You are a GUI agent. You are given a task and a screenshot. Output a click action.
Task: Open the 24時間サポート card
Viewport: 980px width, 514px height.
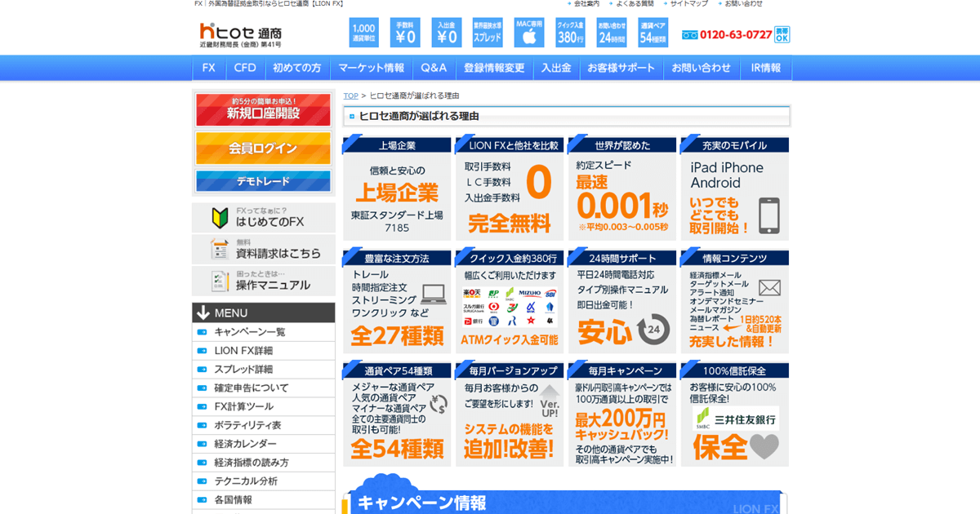[x=622, y=300]
